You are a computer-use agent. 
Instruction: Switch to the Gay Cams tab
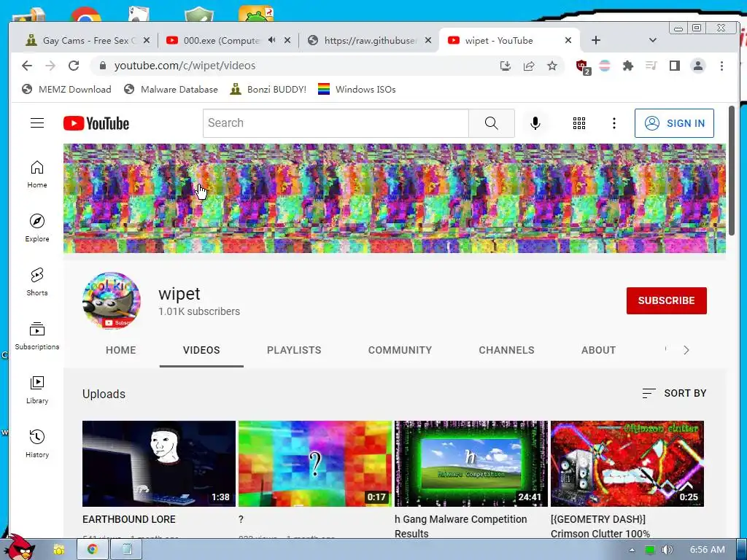[x=88, y=41]
